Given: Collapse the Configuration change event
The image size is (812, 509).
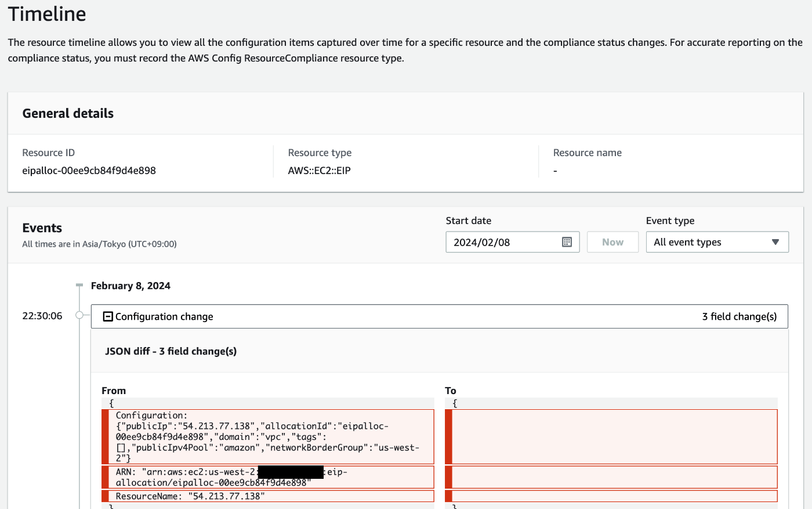Looking at the screenshot, I should pyautogui.click(x=108, y=316).
